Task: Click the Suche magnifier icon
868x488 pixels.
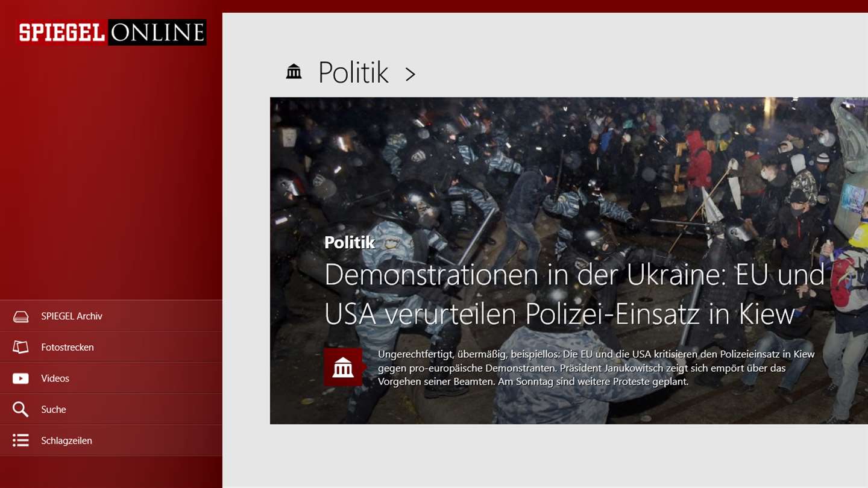Action: tap(20, 410)
